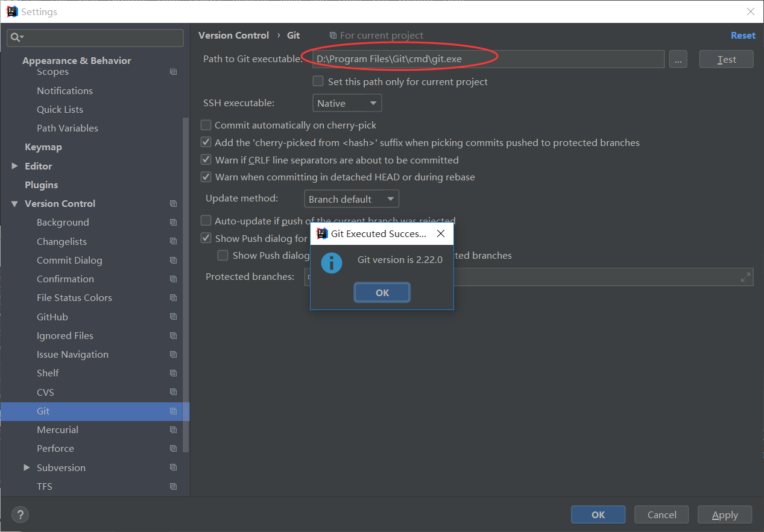Expand the Protected branches field with the arrows icon

[746, 277]
